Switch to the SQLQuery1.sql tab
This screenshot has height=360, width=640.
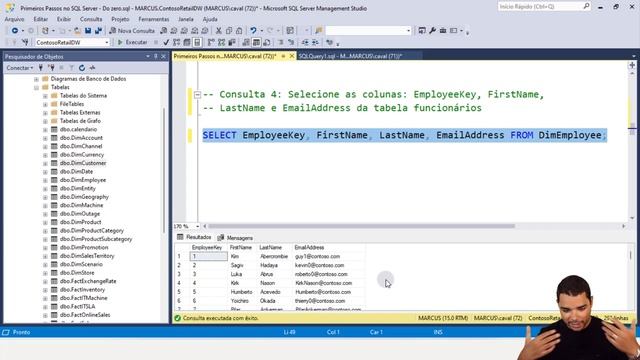(350, 56)
